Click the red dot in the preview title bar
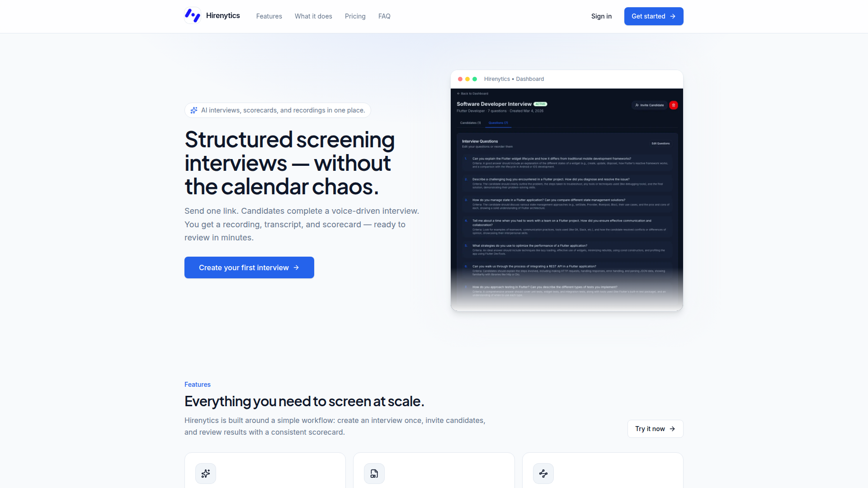868x488 pixels. (460, 79)
